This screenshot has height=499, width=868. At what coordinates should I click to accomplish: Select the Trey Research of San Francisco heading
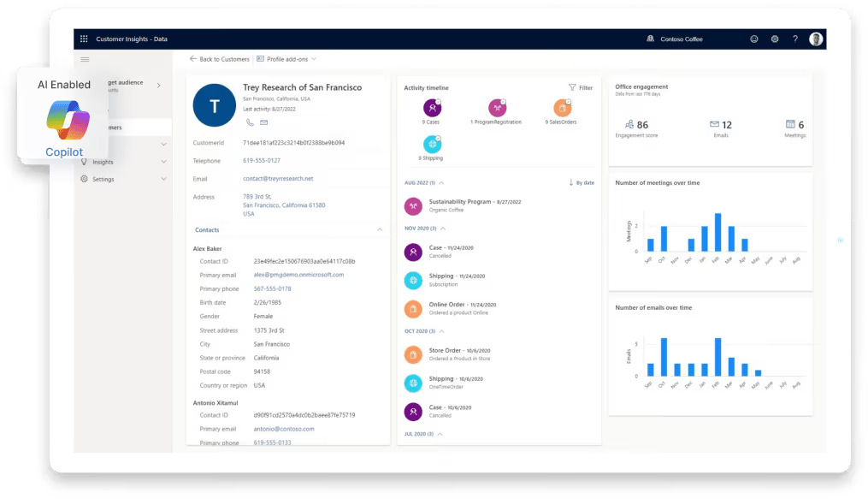pos(302,87)
